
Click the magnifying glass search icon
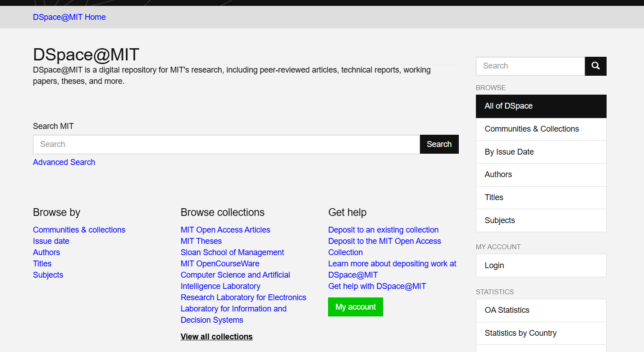coord(595,66)
